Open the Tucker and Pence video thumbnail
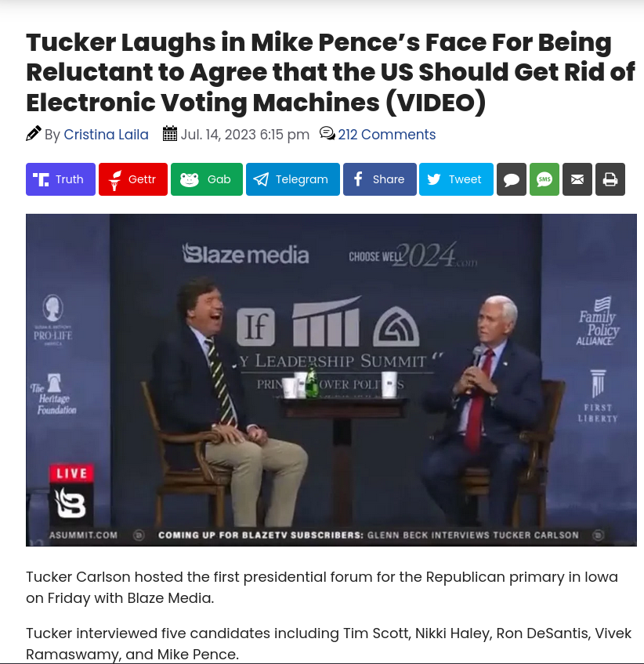The image size is (644, 664). (x=331, y=380)
